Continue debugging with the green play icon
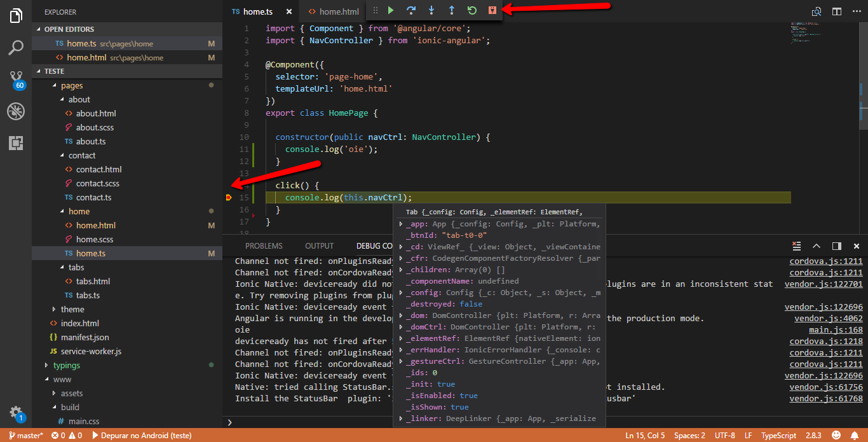The image size is (868, 442). (391, 10)
